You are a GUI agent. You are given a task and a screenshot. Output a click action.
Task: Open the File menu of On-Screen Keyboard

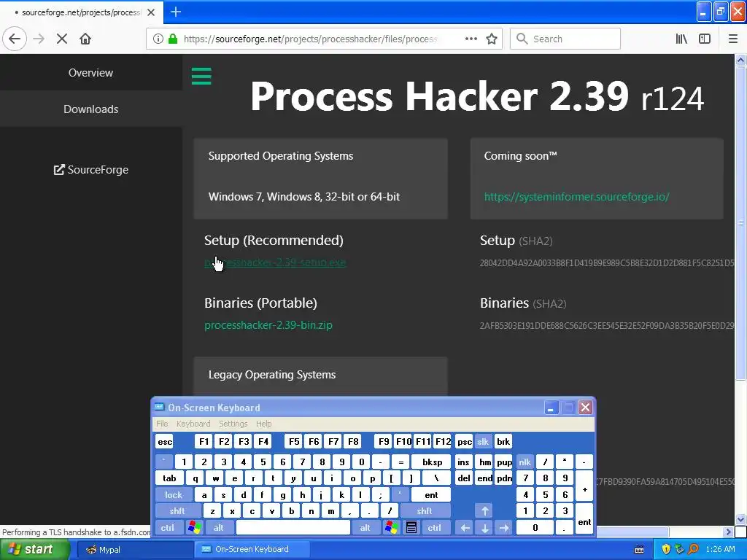pyautogui.click(x=162, y=424)
